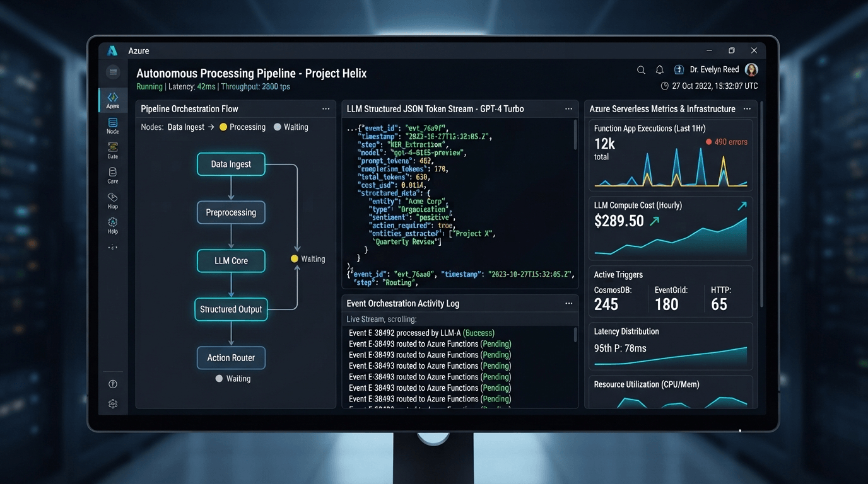Select the code-brackets icon at the sidebar top

pyautogui.click(x=113, y=97)
